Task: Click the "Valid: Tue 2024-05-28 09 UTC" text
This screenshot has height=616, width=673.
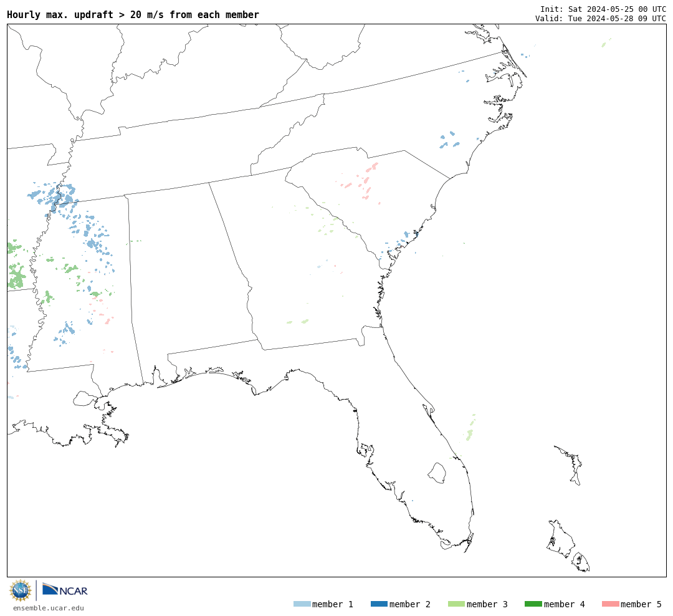Action: [x=601, y=19]
